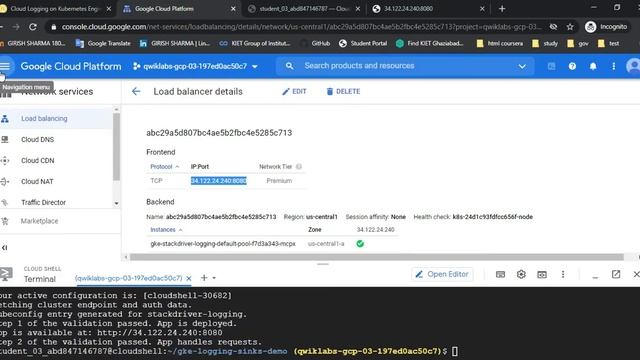Click the Cloud Shell web preview icon
640x360 pixels.
(x=542, y=274)
